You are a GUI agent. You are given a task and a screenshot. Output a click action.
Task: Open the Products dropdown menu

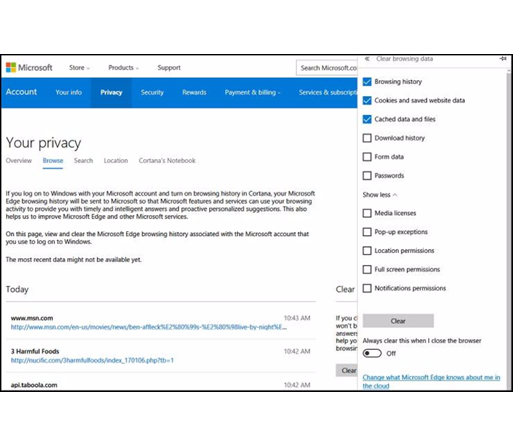(124, 68)
